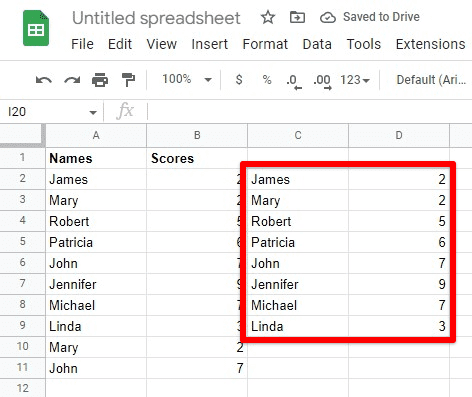Image resolution: width=472 pixels, height=397 pixels.
Task: Open the Extensions menu
Action: 430,44
